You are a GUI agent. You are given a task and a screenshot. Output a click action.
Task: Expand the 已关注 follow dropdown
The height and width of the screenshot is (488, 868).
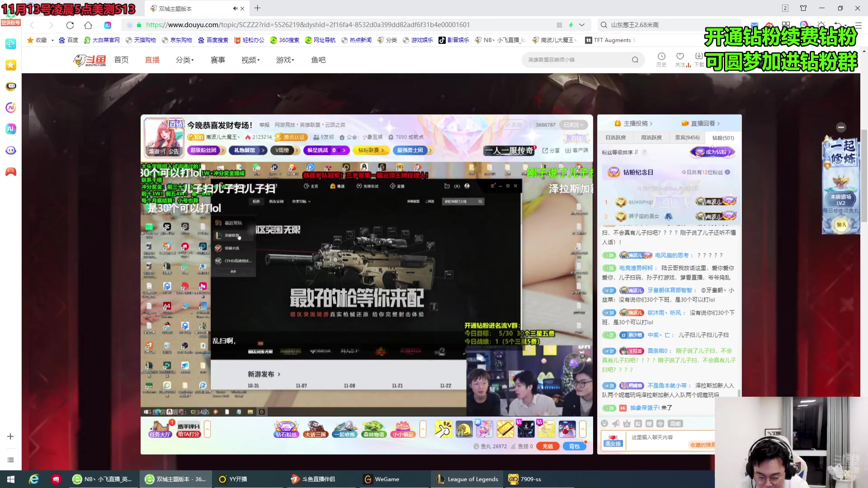(x=573, y=125)
